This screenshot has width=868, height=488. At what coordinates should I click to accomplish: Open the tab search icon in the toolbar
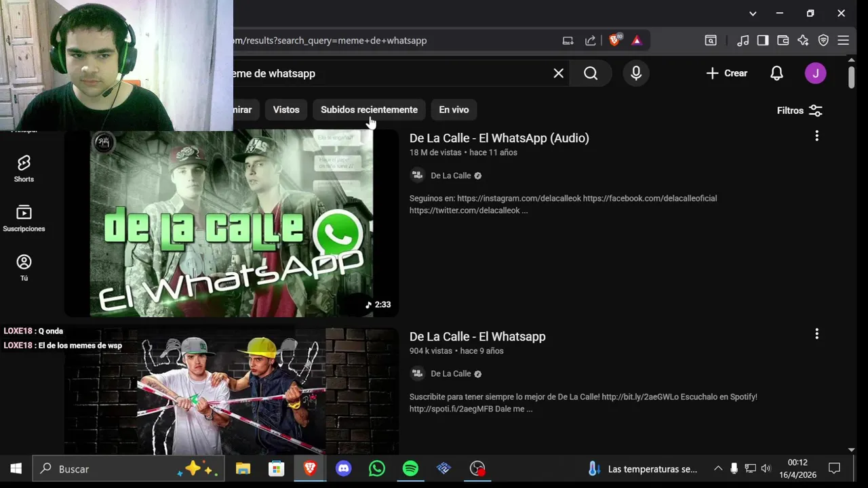(x=711, y=41)
